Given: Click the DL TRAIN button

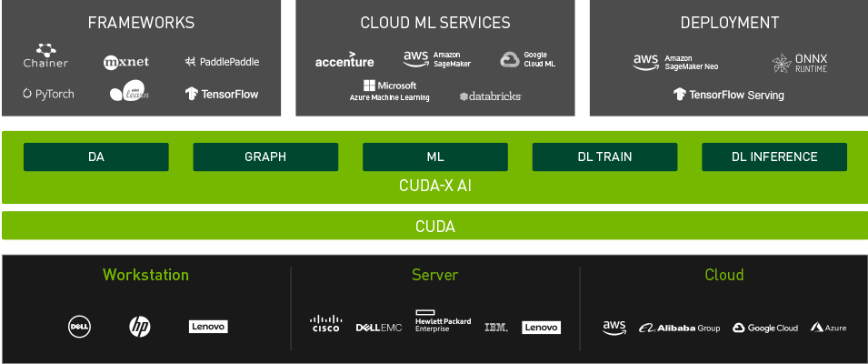Looking at the screenshot, I should 604,157.
